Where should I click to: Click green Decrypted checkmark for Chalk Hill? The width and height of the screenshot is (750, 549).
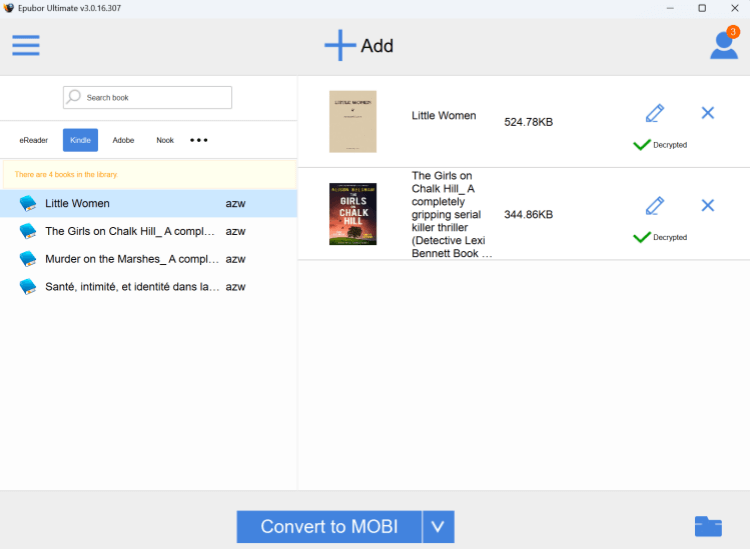(x=641, y=237)
